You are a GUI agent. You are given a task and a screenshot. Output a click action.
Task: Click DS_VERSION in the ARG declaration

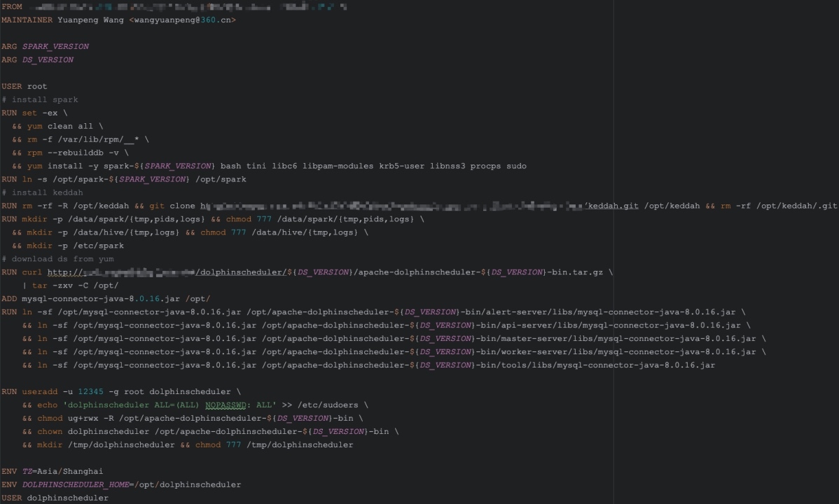(x=48, y=59)
